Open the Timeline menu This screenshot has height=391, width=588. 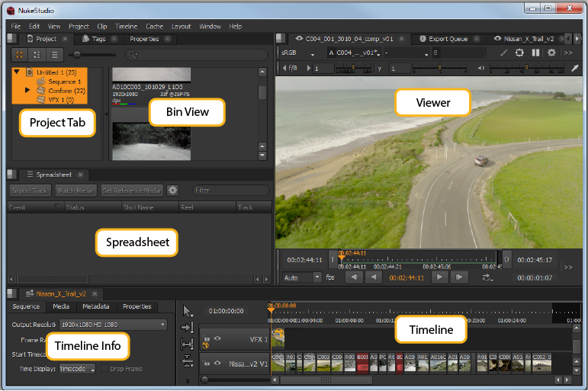126,26
